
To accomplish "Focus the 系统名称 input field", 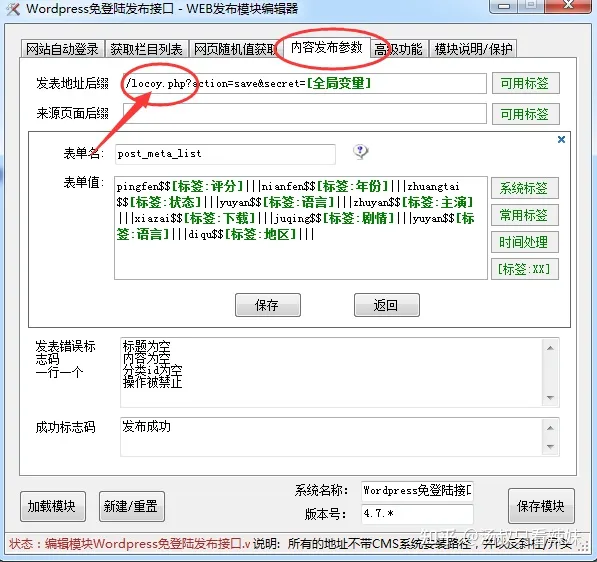I will point(417,490).
